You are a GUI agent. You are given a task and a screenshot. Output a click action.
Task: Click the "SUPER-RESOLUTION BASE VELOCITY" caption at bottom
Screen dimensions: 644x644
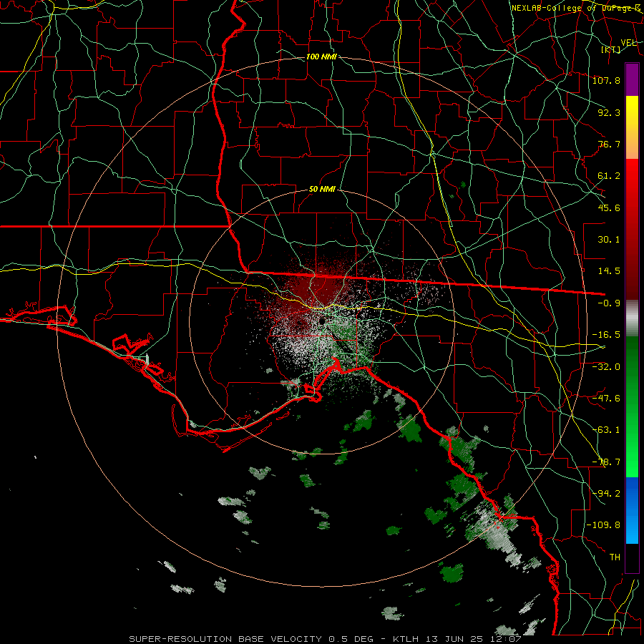(227, 639)
